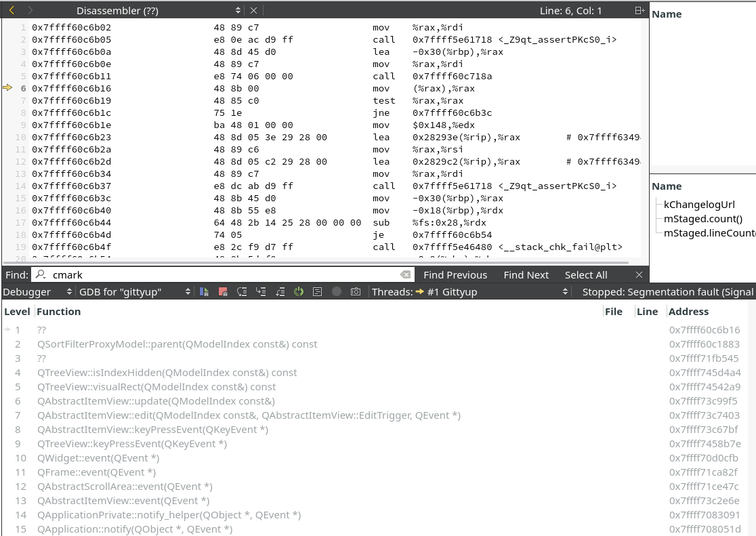Click the mStaged.lineCount expression
The height and width of the screenshot is (536, 756).
pyautogui.click(x=709, y=233)
